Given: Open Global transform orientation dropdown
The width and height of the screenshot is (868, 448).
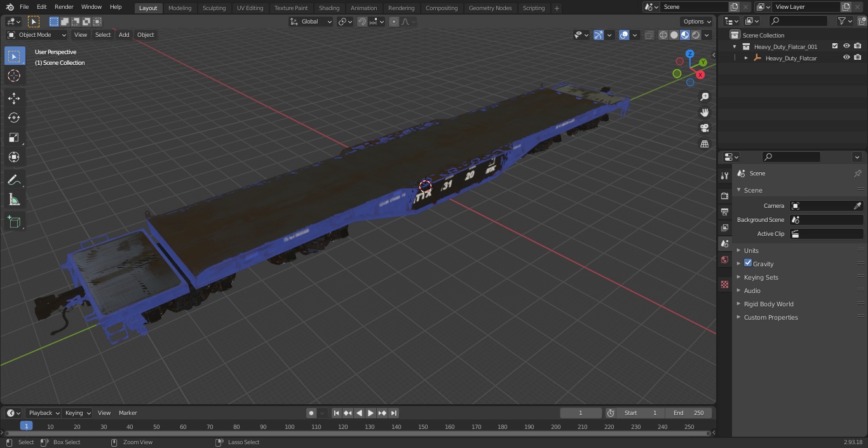Looking at the screenshot, I should [311, 22].
